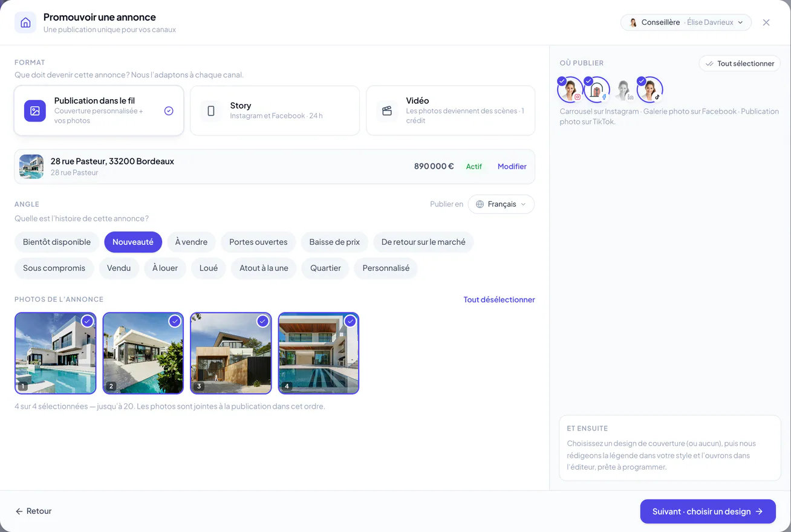
Task: Select the Publication dans le fil format
Action: [x=99, y=111]
